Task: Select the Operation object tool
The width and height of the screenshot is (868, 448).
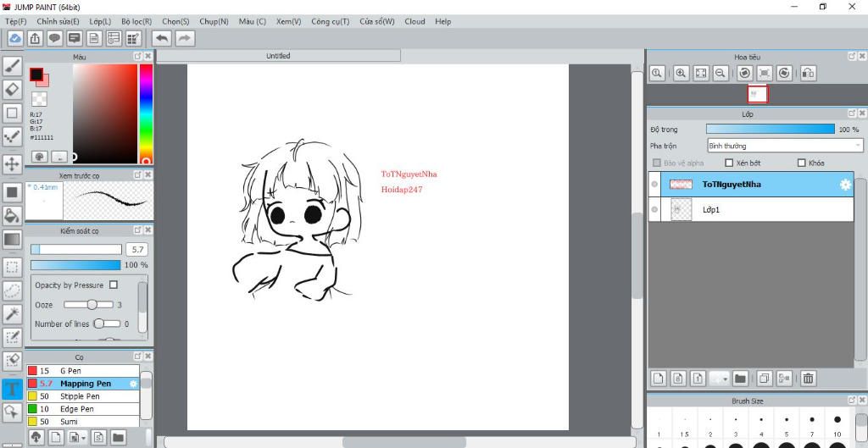Action: [x=12, y=412]
